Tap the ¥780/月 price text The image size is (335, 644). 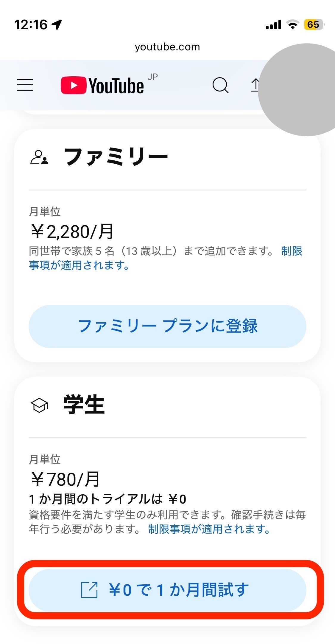[x=65, y=479]
